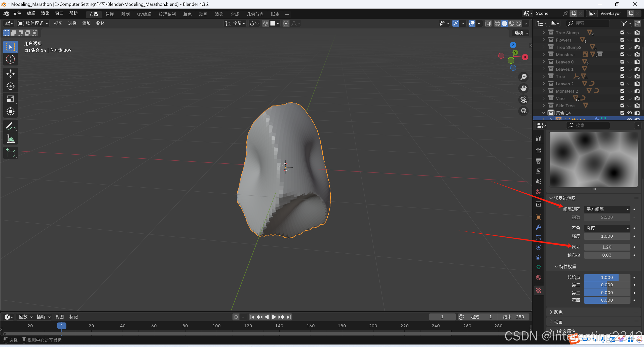The height and width of the screenshot is (347, 644).
Task: Click the 起始点 weight slider
Action: [x=607, y=277]
